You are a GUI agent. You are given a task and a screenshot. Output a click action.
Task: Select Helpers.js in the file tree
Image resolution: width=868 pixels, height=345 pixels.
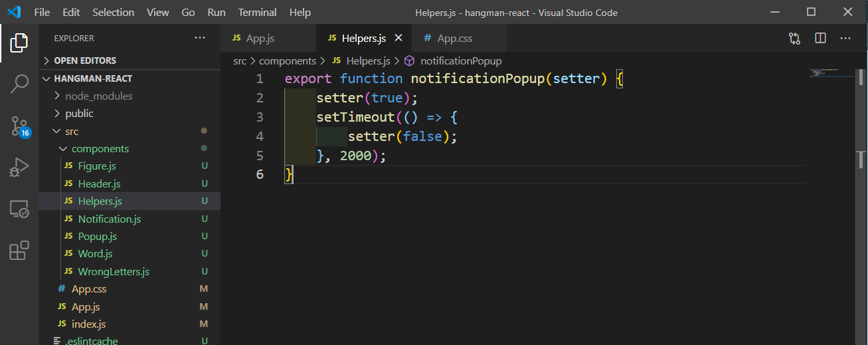pos(130,201)
